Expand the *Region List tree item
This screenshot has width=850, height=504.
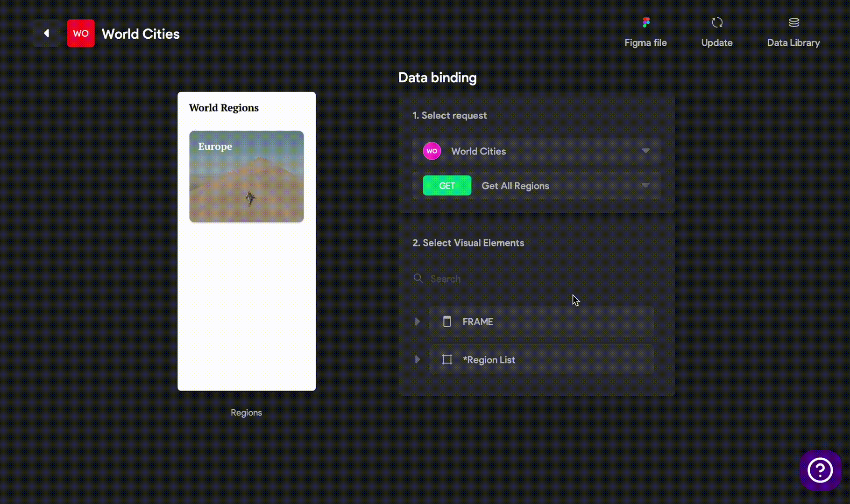pos(418,359)
